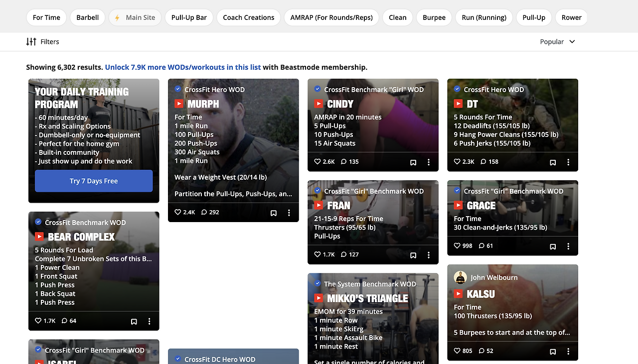Open DT card three-dot menu
This screenshot has height=364, width=638.
pos(568,162)
